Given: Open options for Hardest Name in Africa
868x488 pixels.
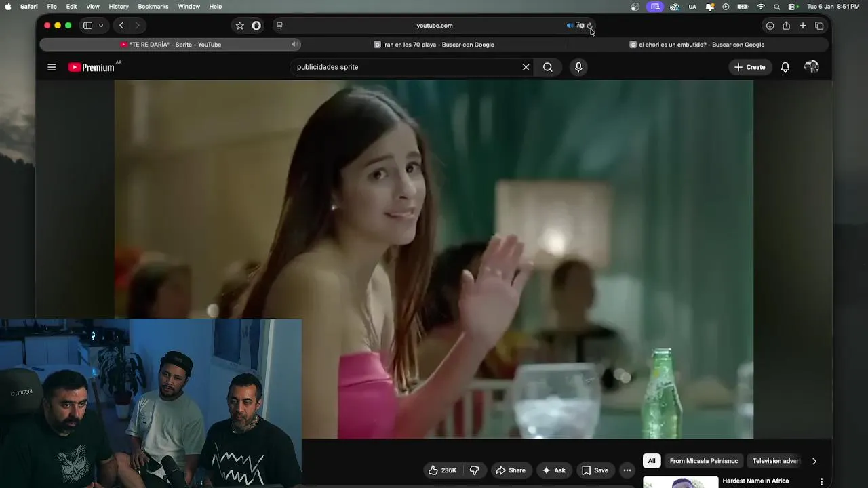Looking at the screenshot, I should 822,482.
